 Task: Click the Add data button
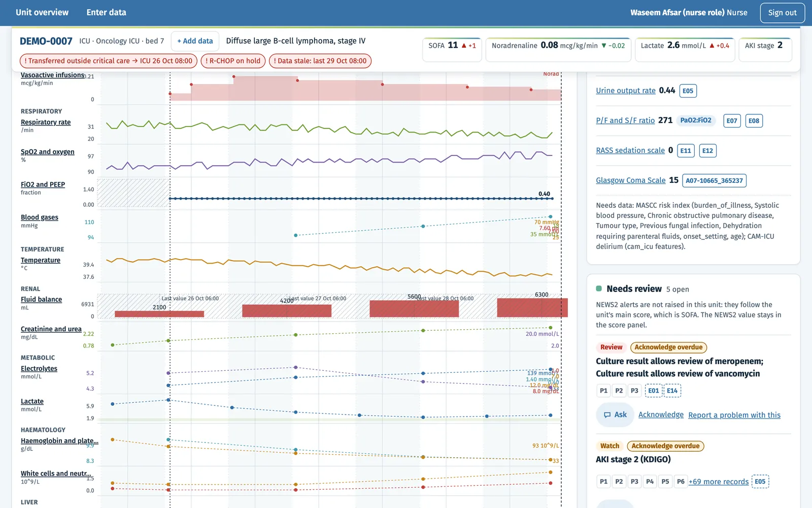195,41
